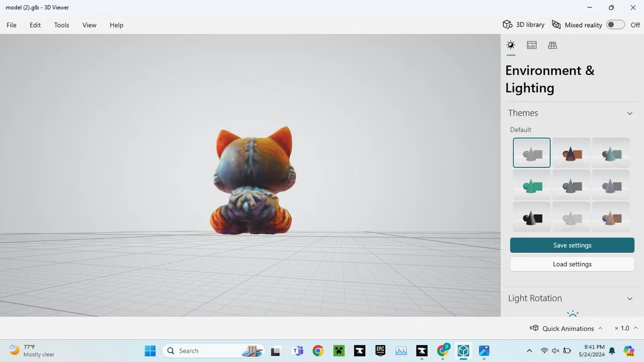Click the battery tray icon
Image resolution: width=644 pixels, height=362 pixels.
(567, 350)
